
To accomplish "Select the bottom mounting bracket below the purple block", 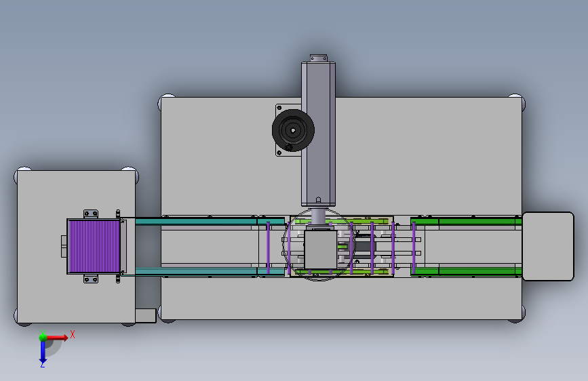I will point(91,279).
